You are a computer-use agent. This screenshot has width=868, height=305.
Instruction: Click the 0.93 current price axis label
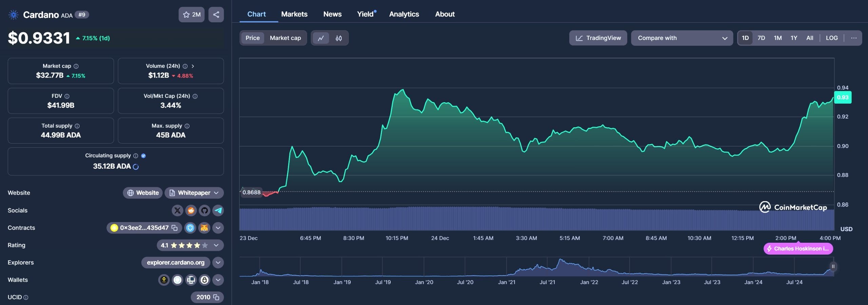(843, 97)
